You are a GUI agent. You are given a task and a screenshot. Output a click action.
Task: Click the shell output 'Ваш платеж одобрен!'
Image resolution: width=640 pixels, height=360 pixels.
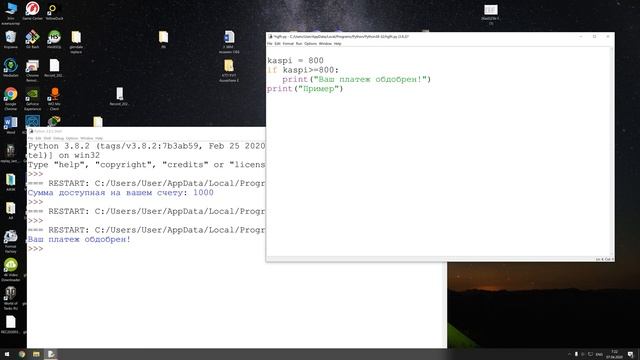click(79, 240)
